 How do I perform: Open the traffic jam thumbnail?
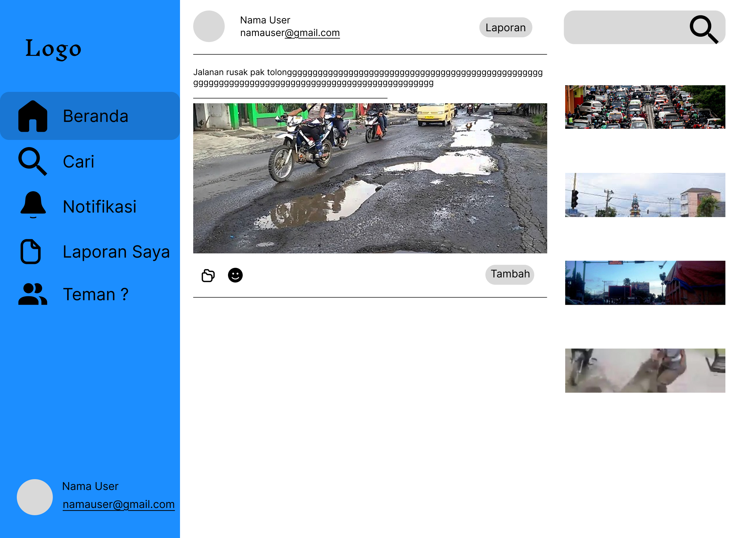coord(645,107)
